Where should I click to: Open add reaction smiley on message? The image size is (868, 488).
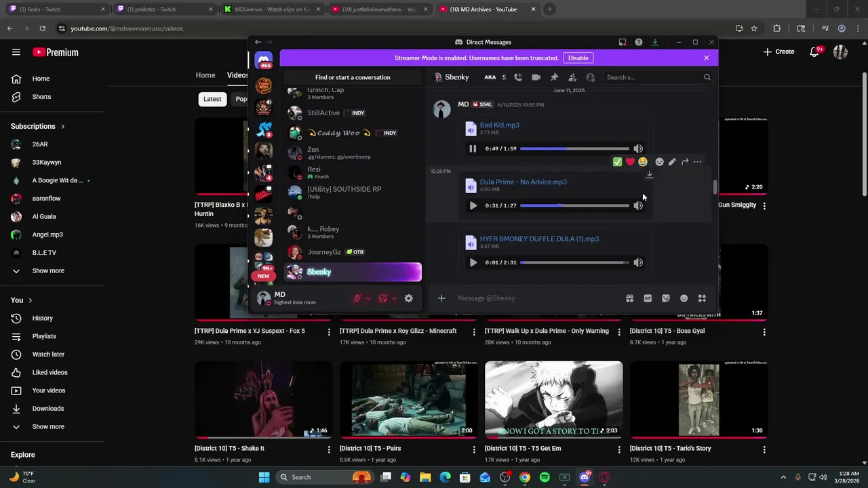tap(659, 162)
